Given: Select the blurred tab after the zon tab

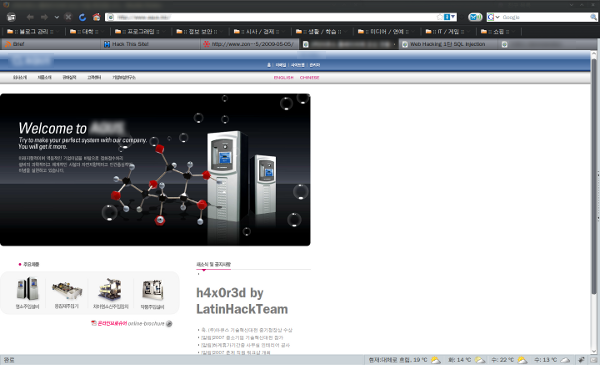Looking at the screenshot, I should tap(350, 44).
